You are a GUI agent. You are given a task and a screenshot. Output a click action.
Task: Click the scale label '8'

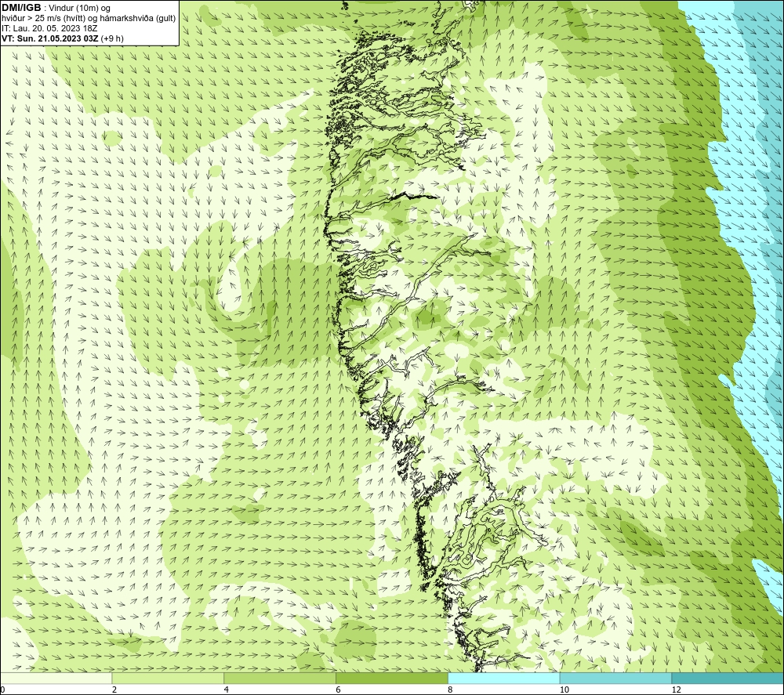[x=451, y=690]
